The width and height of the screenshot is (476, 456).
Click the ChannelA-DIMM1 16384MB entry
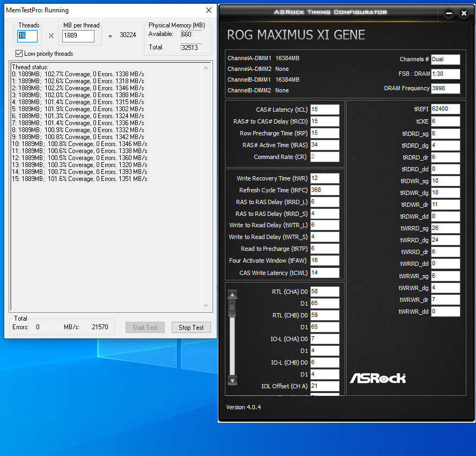263,59
